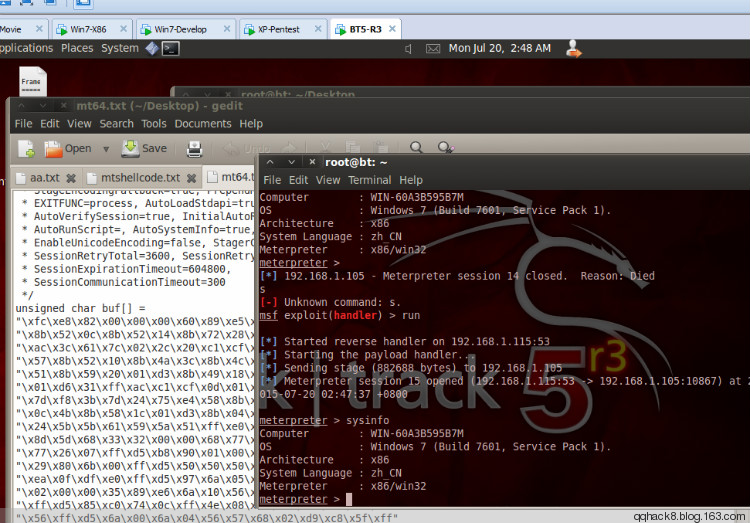Click the 'SessionCommunicationTimeout=300' line in gedit

tap(129, 282)
